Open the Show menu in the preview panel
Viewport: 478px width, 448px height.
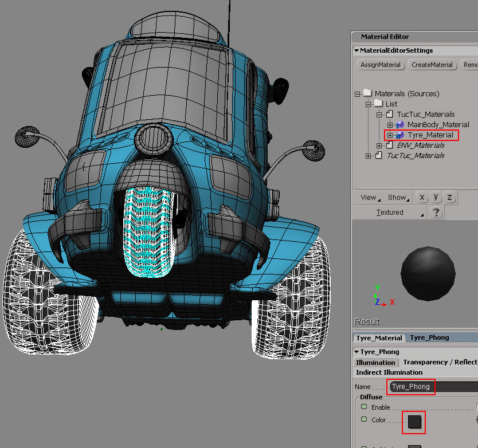[x=397, y=197]
